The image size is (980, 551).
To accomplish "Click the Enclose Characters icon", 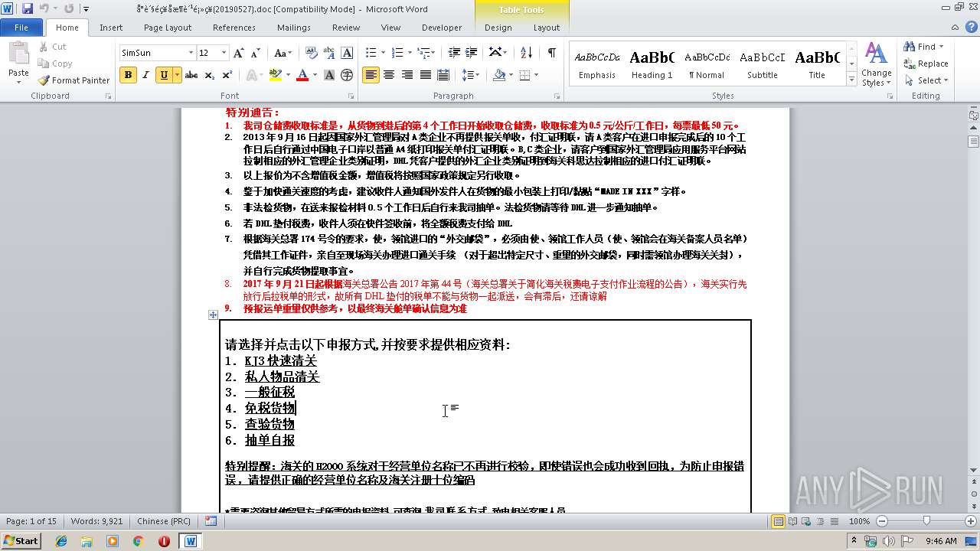I will coord(347,75).
